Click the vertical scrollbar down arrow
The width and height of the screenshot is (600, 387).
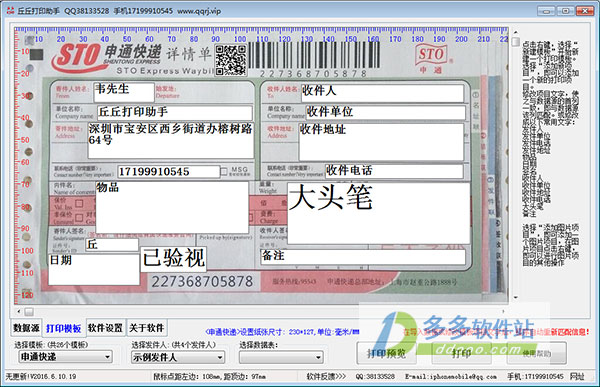515,297
